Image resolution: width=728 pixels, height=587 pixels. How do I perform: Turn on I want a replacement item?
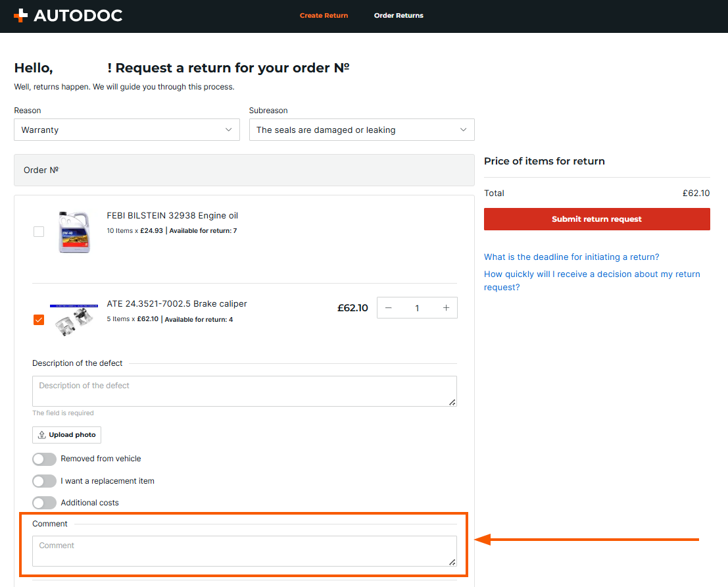pos(44,481)
